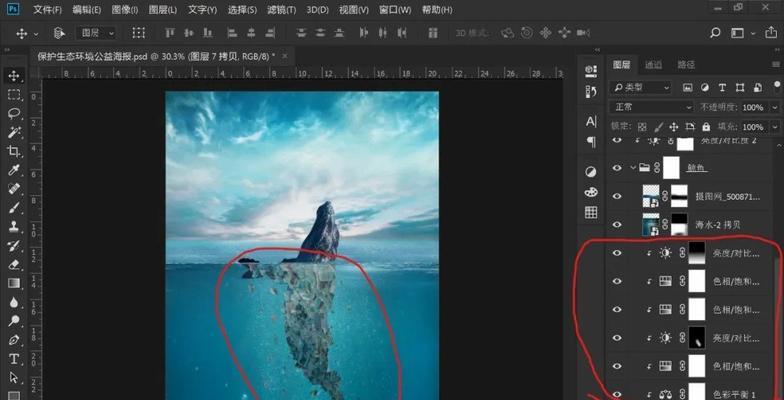The width and height of the screenshot is (784, 400).
Task: Select the Crop tool
Action: [14, 151]
